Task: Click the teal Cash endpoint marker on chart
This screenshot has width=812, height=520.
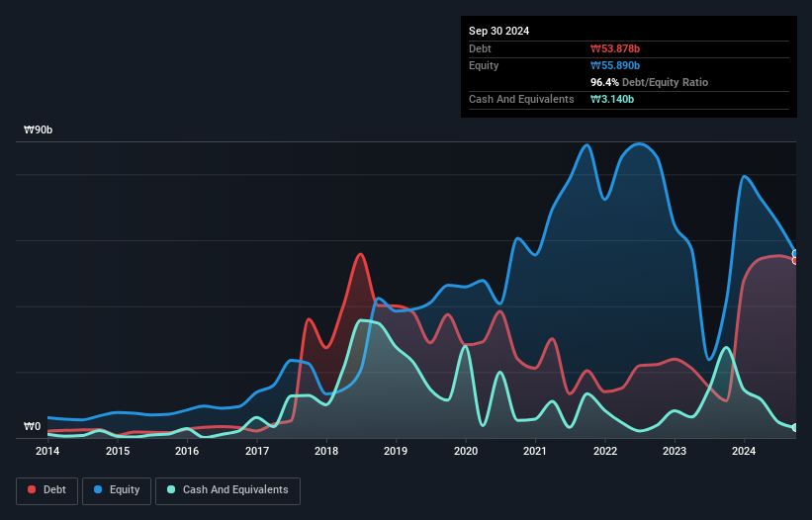Action: tap(795, 427)
